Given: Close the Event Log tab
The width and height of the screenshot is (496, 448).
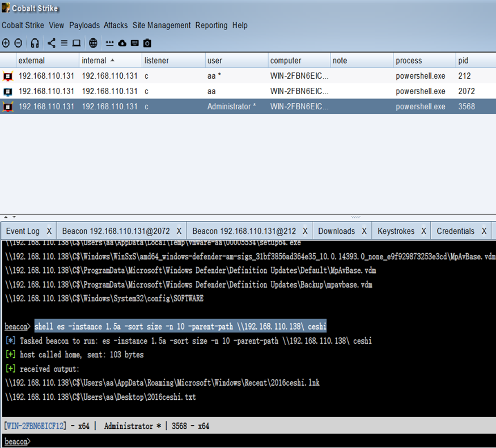Looking at the screenshot, I should 49,231.
